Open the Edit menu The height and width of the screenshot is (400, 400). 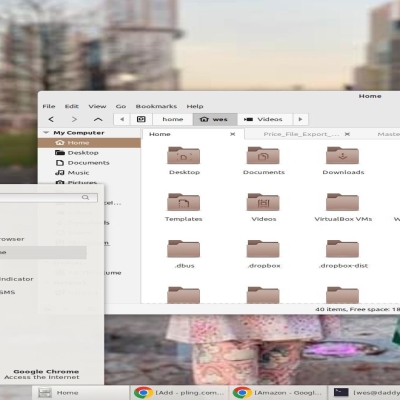pyautogui.click(x=72, y=106)
